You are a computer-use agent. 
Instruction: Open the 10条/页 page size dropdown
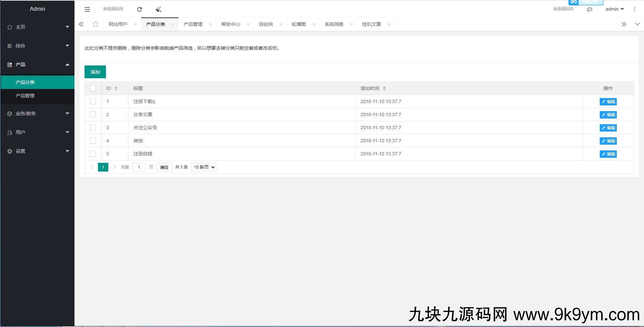[203, 167]
